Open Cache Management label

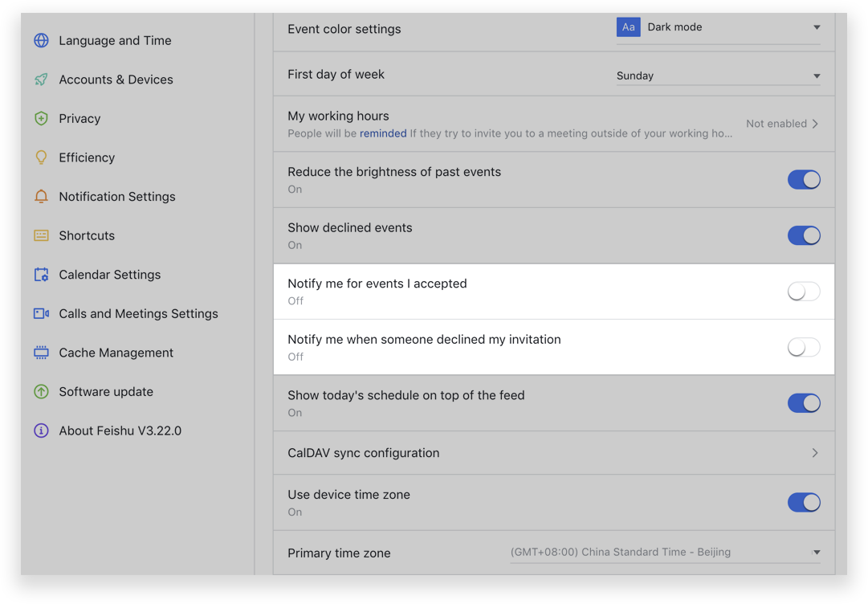click(x=116, y=353)
